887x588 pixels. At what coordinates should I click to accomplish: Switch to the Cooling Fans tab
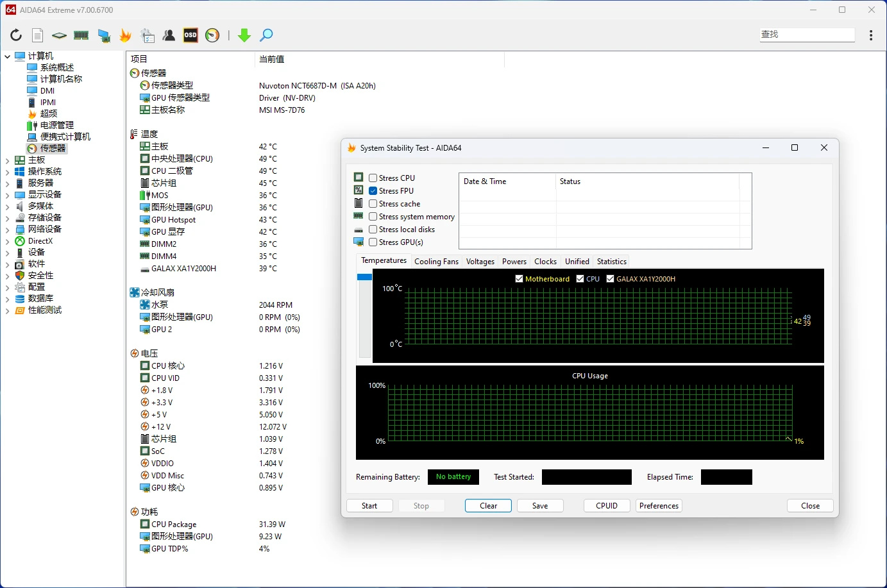(x=436, y=262)
